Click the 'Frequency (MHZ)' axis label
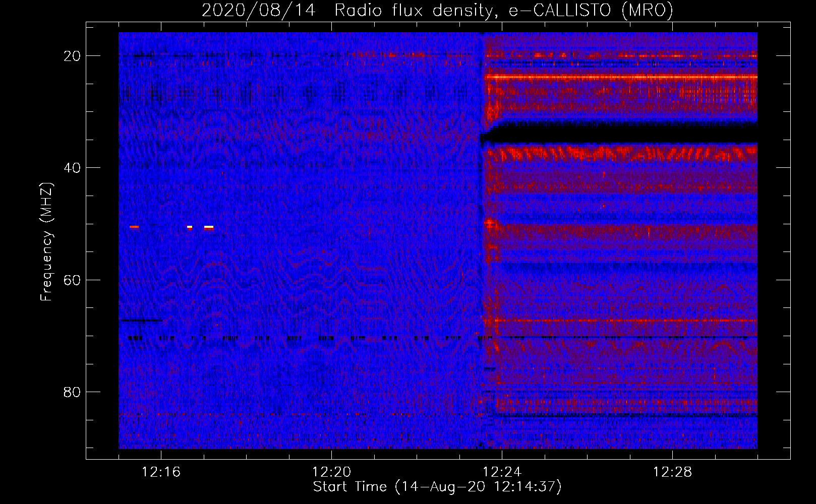This screenshot has height=504, width=816. tap(46, 242)
